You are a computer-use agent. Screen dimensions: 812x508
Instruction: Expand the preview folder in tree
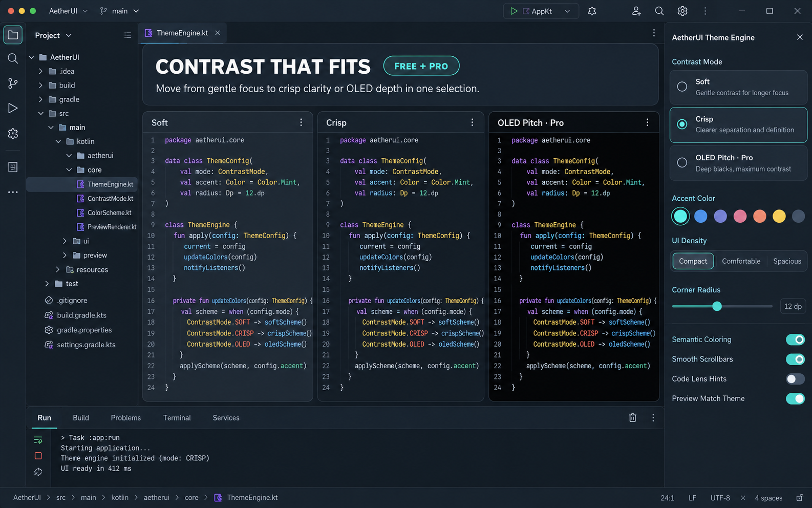tap(65, 255)
